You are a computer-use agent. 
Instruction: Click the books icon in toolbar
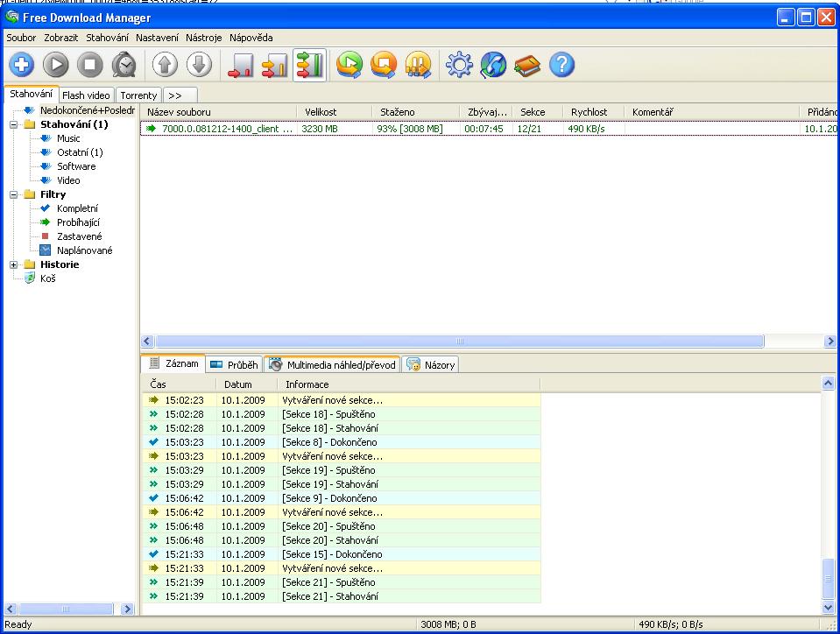(527, 65)
